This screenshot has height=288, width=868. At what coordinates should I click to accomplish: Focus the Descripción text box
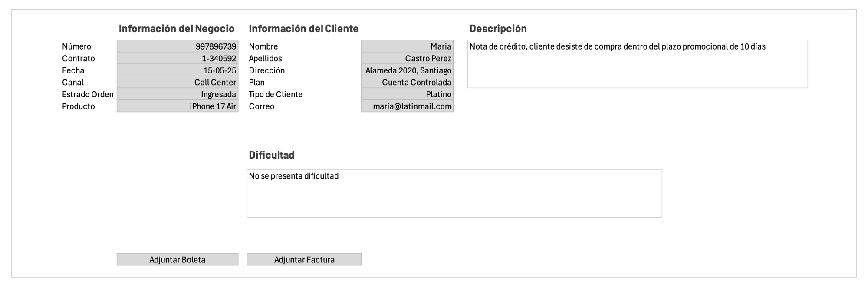[637, 64]
